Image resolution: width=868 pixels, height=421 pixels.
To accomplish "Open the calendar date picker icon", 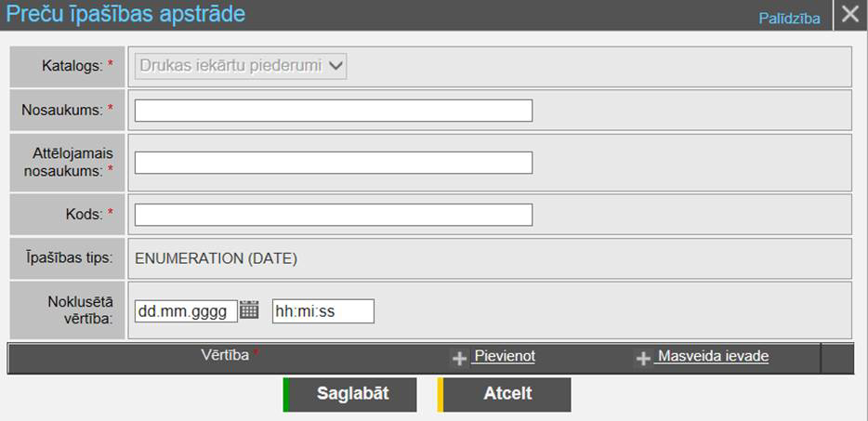I will coord(249,310).
